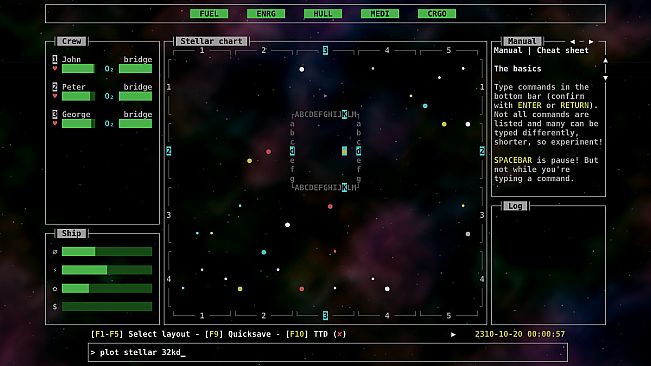Click Peter's oxygen level bar
This screenshot has width=651, height=366.
135,96
